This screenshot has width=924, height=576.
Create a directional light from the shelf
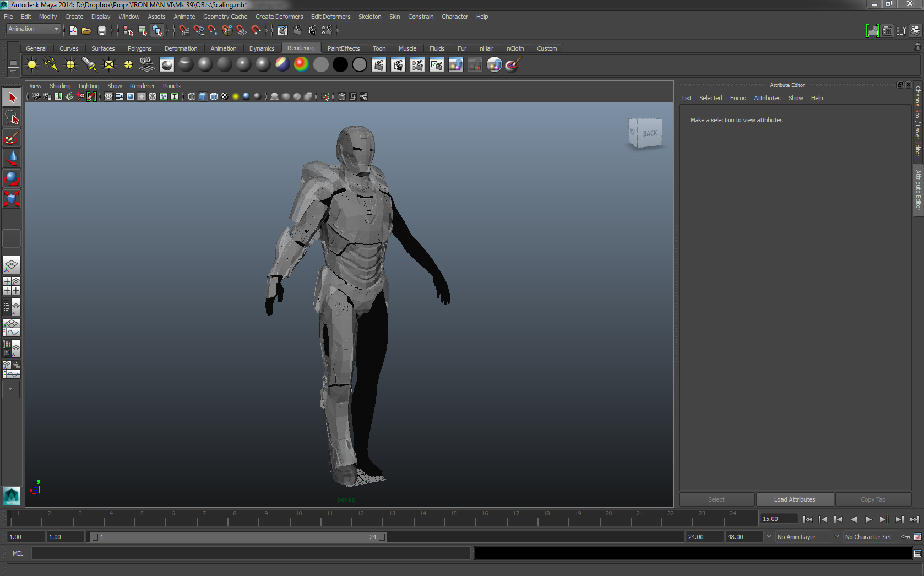tap(51, 65)
